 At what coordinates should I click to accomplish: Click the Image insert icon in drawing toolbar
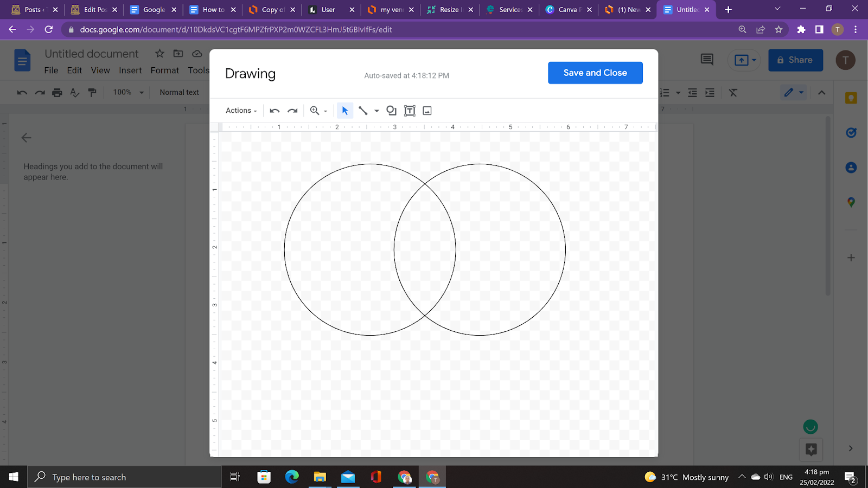427,111
